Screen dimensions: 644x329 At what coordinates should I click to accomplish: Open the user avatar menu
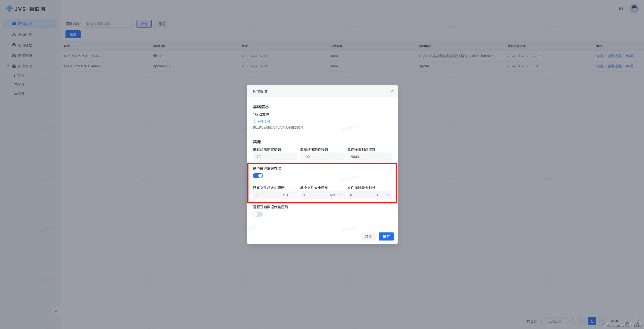pyautogui.click(x=634, y=9)
